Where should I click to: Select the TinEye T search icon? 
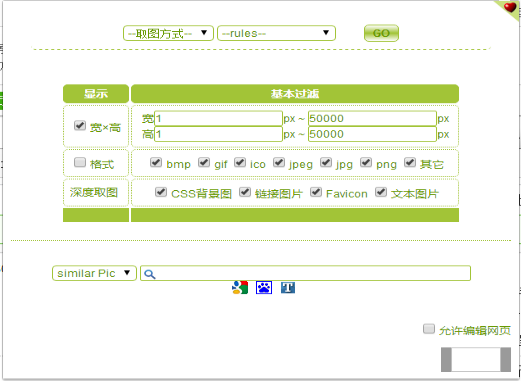tap(288, 287)
